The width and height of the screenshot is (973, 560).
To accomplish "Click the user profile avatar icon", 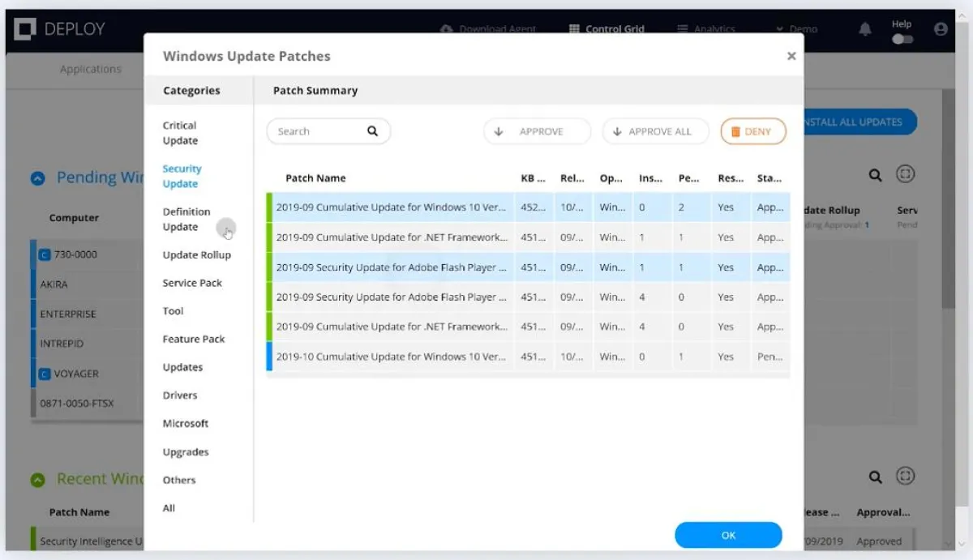I will pos(940,28).
